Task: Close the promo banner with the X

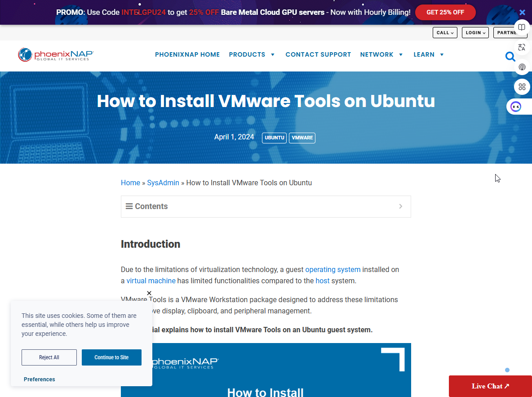Action: 522,13
